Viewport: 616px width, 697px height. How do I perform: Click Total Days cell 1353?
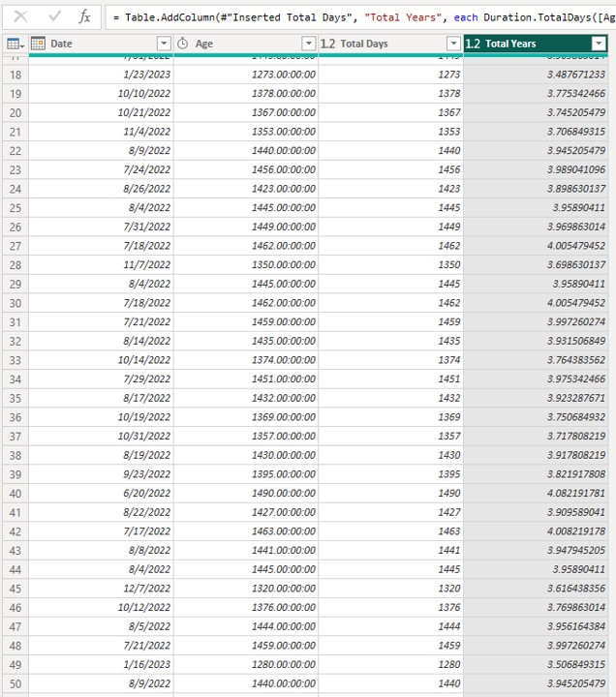click(390, 132)
